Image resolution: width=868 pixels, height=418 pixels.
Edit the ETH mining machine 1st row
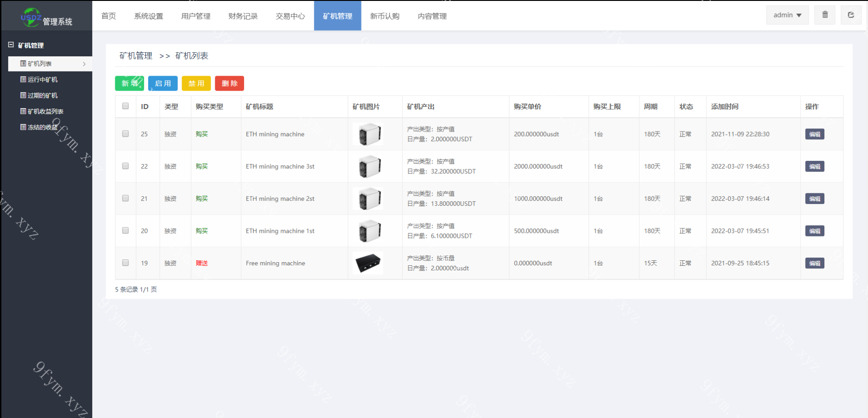pyautogui.click(x=815, y=231)
